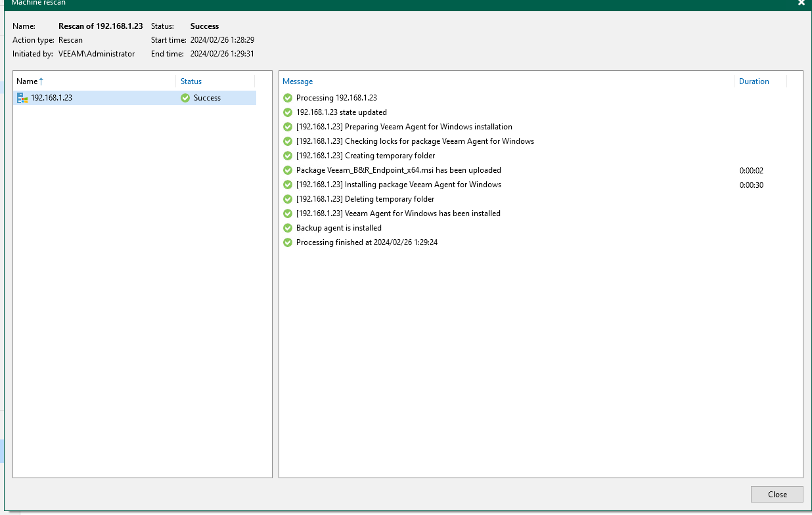This screenshot has height=515, width=812.
Task: Click the VEEAM\Administrator initiator value
Action: [97, 54]
